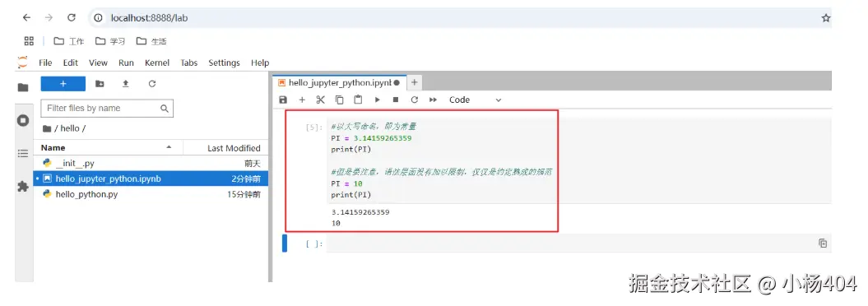The width and height of the screenshot is (868, 306).
Task: Click the search magnifier in the filter box
Action: 165,109
